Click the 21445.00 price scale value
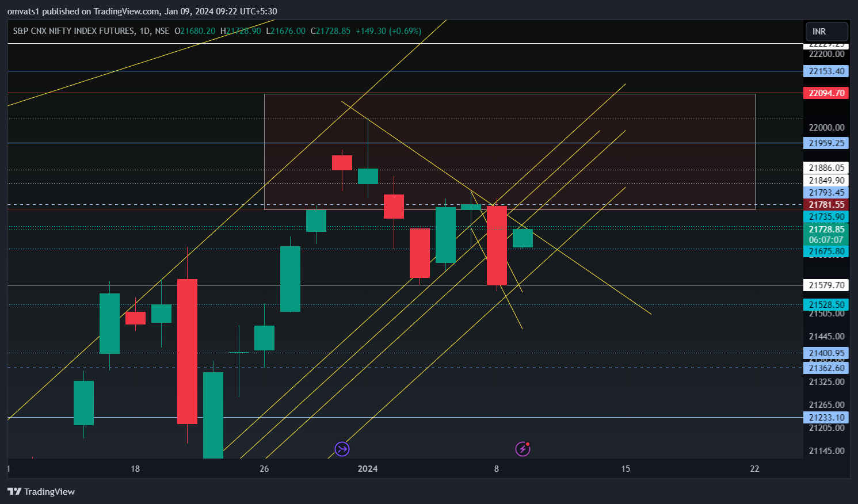The height and width of the screenshot is (504, 858). (826, 337)
